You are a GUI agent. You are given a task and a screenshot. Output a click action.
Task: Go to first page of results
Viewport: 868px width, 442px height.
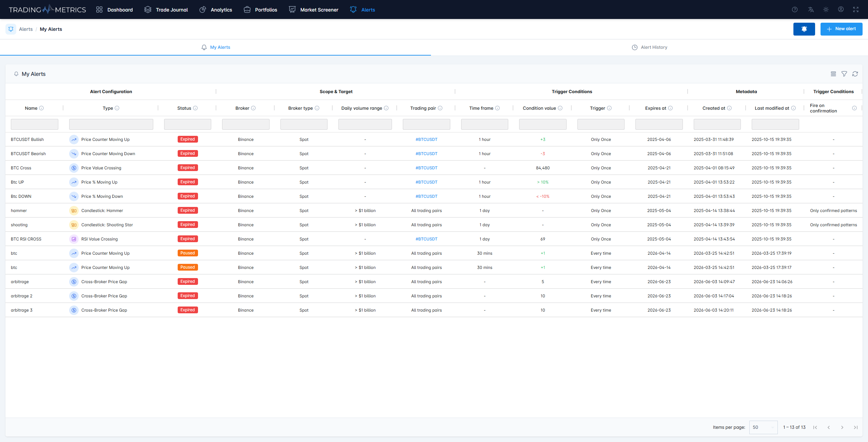pyautogui.click(x=815, y=427)
